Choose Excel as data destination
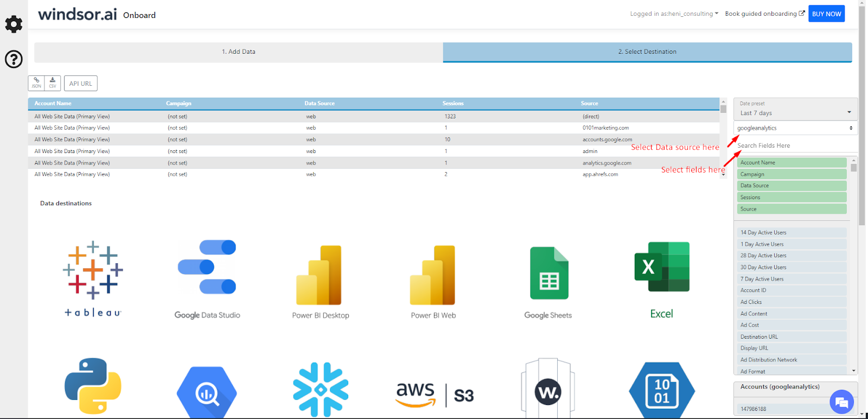 click(662, 280)
